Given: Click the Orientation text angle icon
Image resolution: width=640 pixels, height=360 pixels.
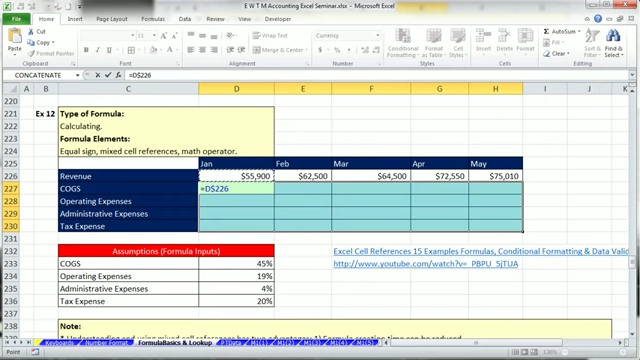Looking at the screenshot, I should (231, 36).
